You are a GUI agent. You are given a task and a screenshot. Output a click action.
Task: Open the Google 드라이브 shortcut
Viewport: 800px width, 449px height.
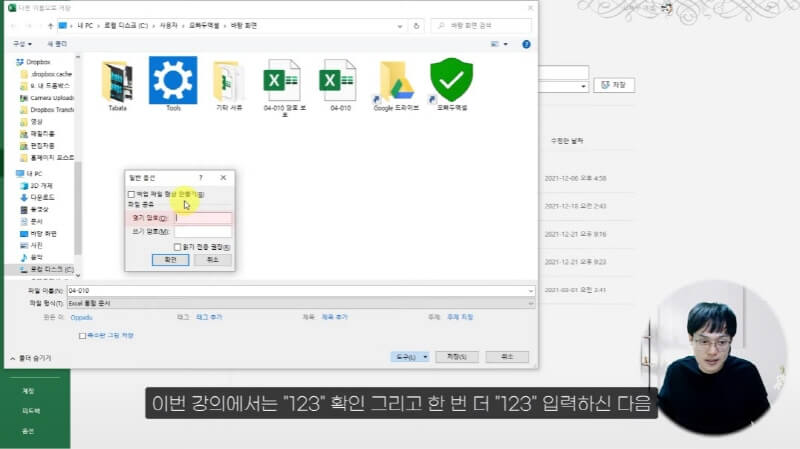pyautogui.click(x=396, y=82)
